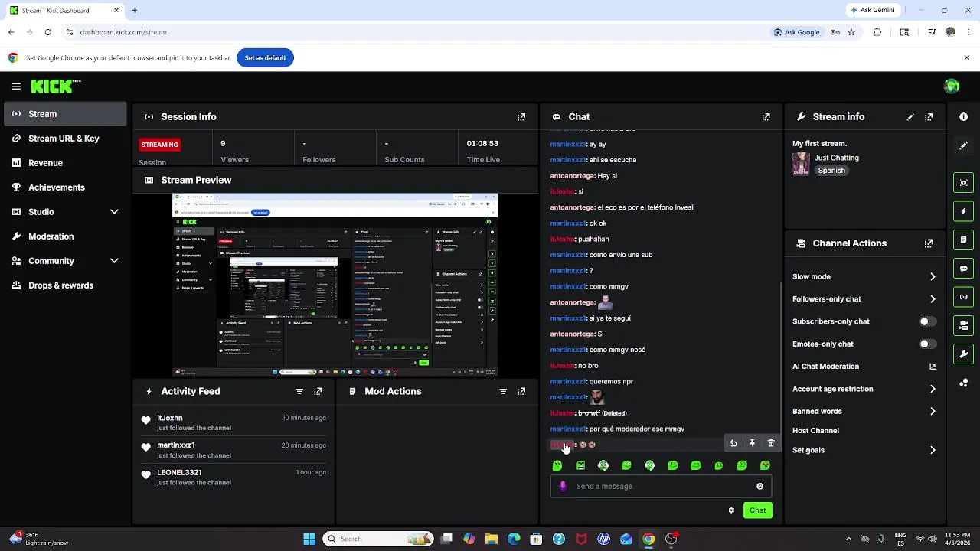The image size is (980, 551).
Task: Toggle the wrench widget in right sidebar
Action: pyautogui.click(x=963, y=354)
